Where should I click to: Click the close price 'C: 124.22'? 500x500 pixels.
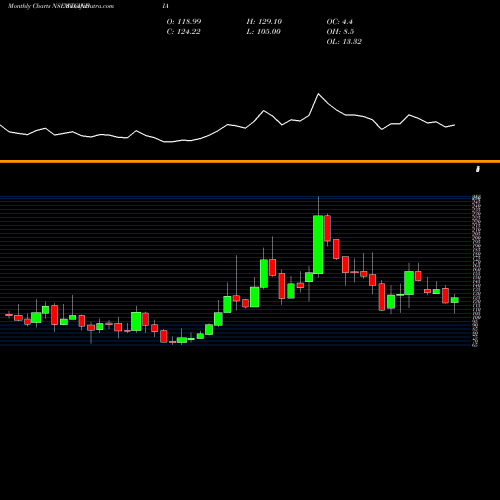[x=183, y=32]
